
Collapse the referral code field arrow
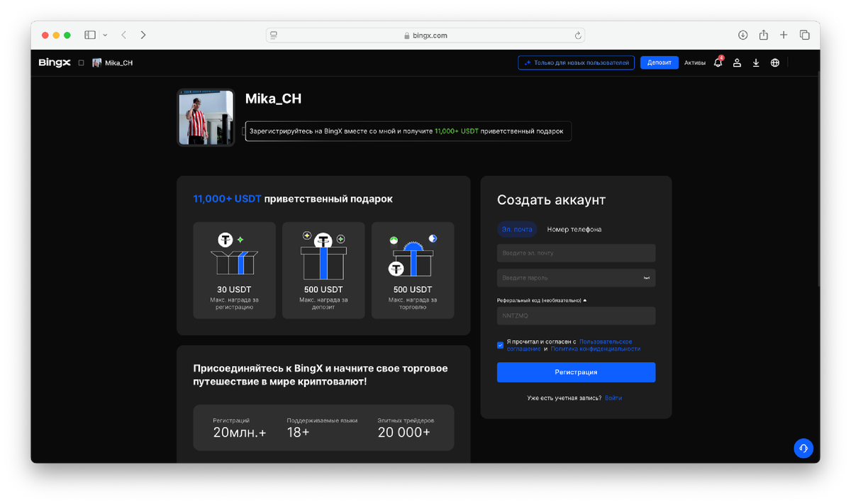(584, 301)
